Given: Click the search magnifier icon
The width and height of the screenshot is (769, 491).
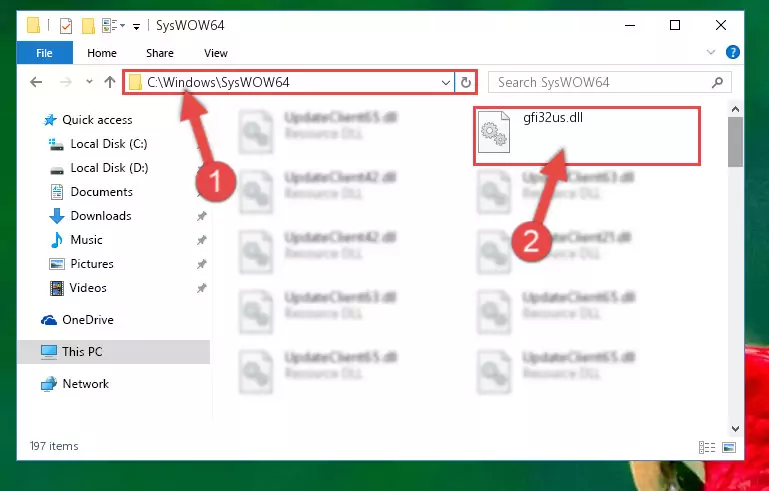Looking at the screenshot, I should [x=718, y=82].
